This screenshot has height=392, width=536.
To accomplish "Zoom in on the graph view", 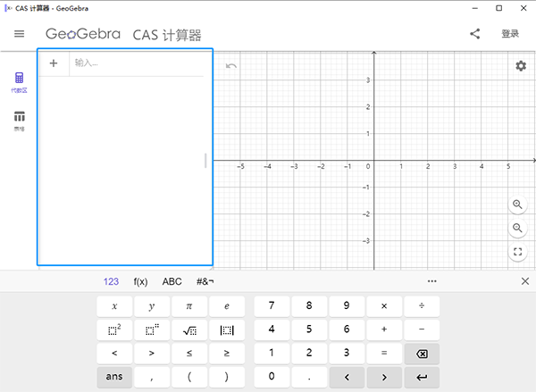I will pyautogui.click(x=517, y=204).
